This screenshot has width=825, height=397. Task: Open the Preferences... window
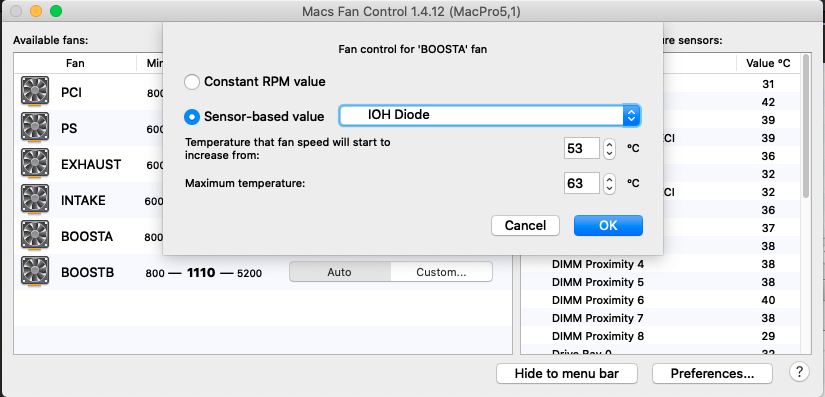[x=712, y=373]
